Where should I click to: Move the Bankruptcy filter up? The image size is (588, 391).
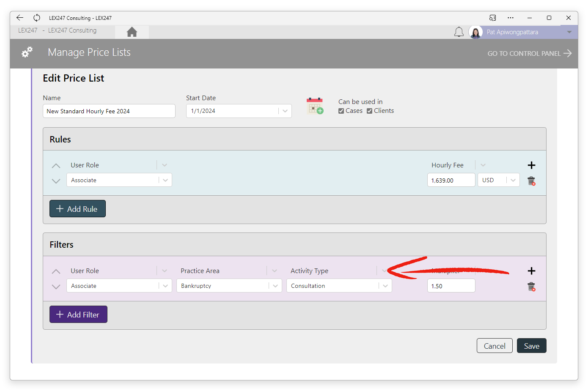pyautogui.click(x=56, y=271)
